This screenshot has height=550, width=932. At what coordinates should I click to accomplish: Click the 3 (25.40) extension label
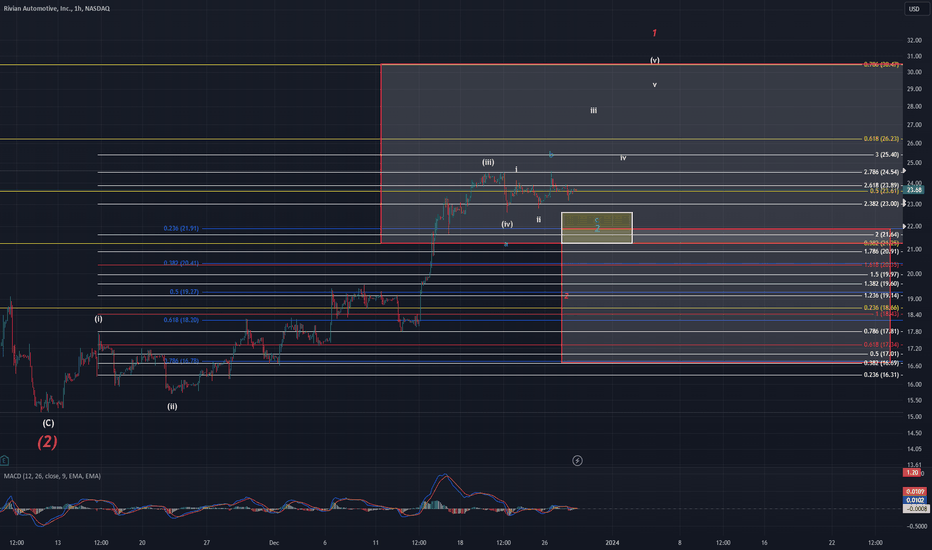(886, 155)
